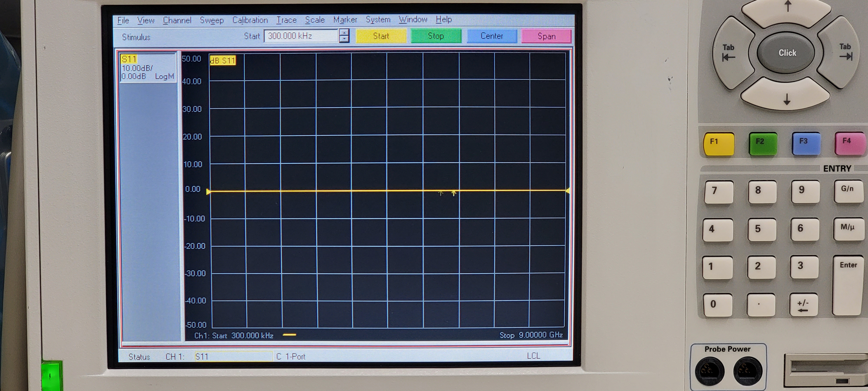868x391 pixels.
Task: Click the pink Span stimulus button
Action: [x=546, y=36]
